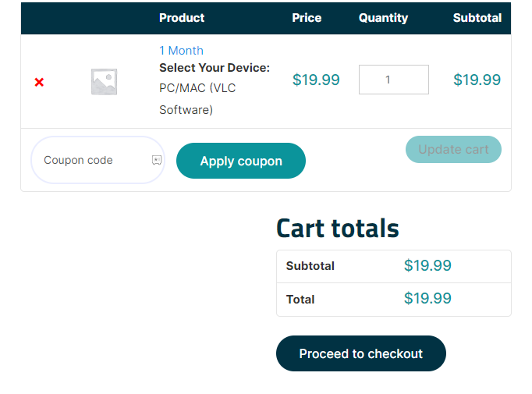The height and width of the screenshot is (394, 532).
Task: Click the quantity number field
Action: 393,80
